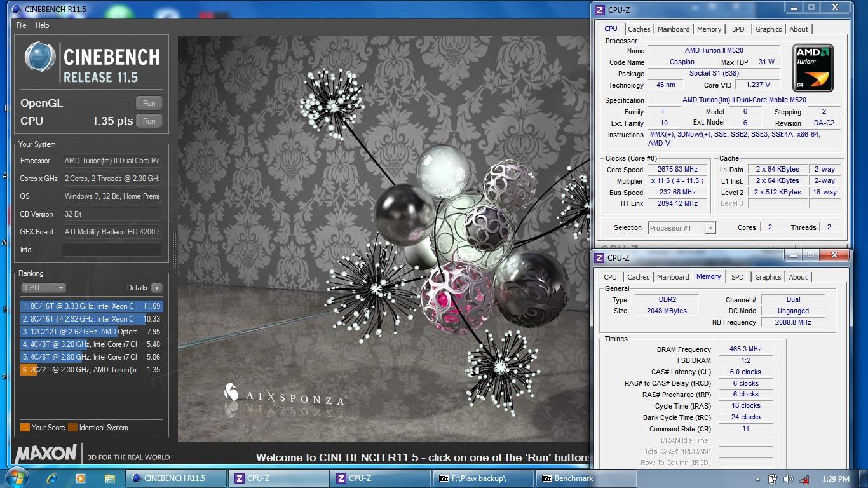Image resolution: width=868 pixels, height=488 pixels.
Task: Switch to CINEBENCH R11.5 taskbar button
Action: click(176, 478)
